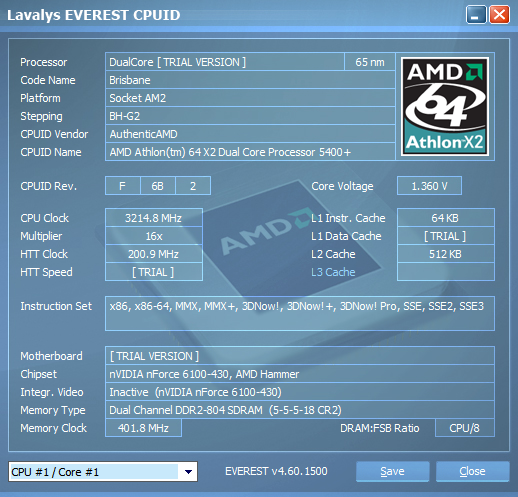Click the 'DRAM:FSB Ratio' label

379,428
